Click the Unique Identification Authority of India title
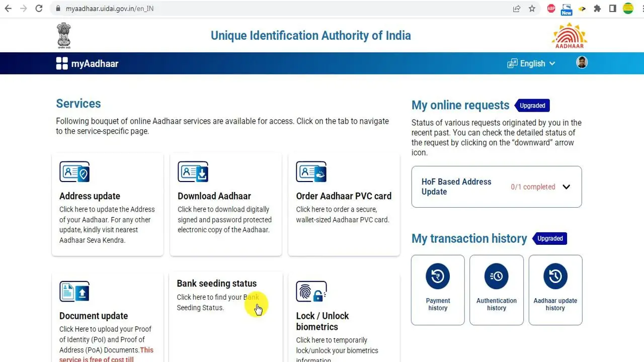This screenshot has height=362, width=644. click(311, 36)
